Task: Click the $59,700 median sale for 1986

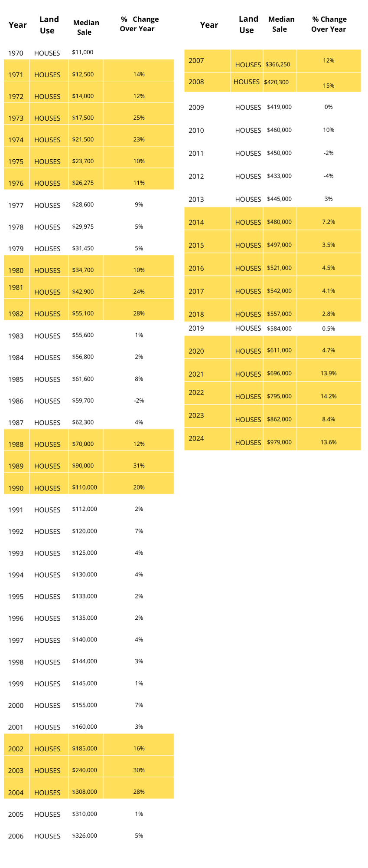Action: [83, 401]
